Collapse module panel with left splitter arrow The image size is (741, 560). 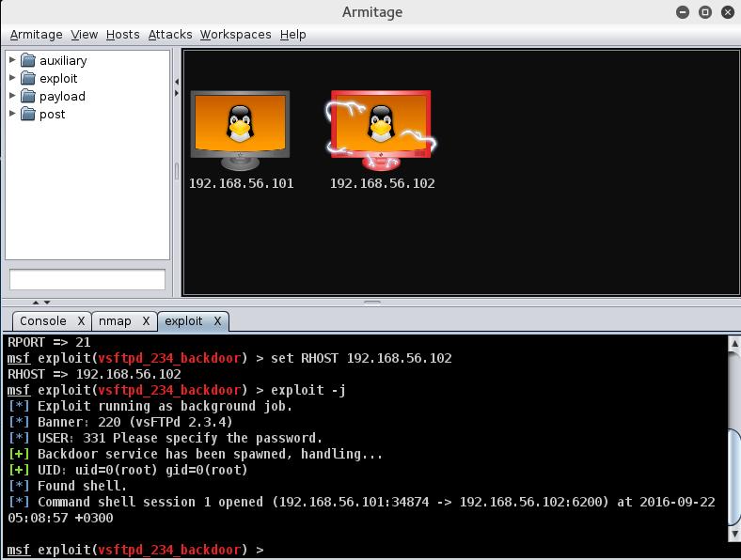(177, 82)
